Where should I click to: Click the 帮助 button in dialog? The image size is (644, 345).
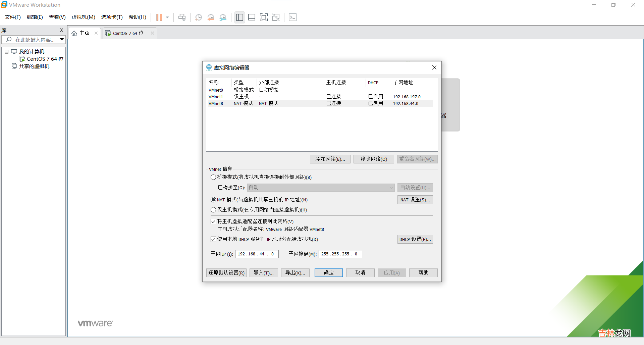coord(423,273)
